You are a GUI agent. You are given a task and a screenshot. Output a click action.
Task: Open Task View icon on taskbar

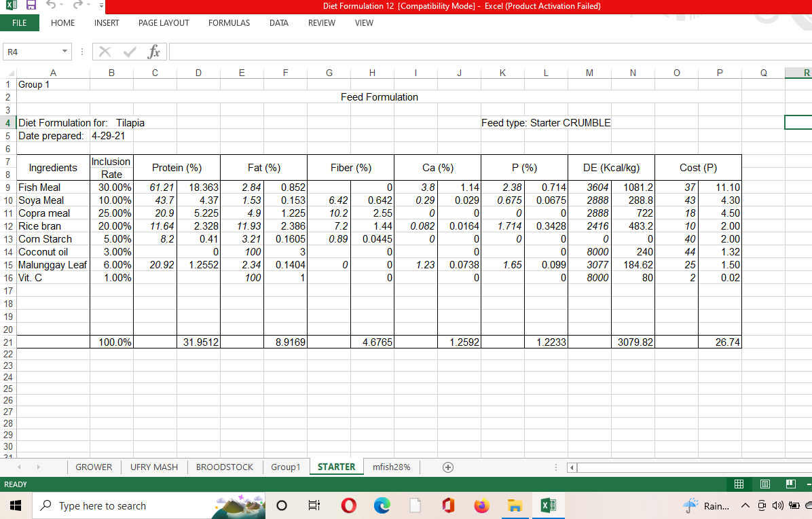(x=314, y=505)
